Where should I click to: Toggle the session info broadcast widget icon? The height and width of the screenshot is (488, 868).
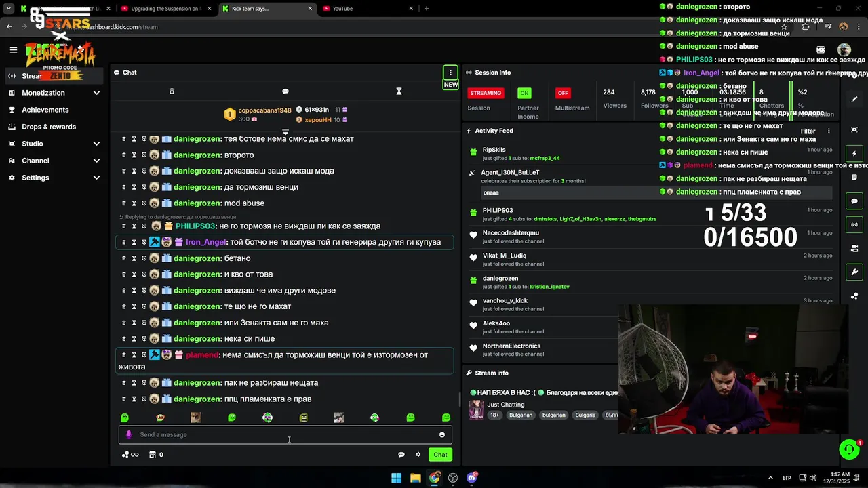point(854,224)
